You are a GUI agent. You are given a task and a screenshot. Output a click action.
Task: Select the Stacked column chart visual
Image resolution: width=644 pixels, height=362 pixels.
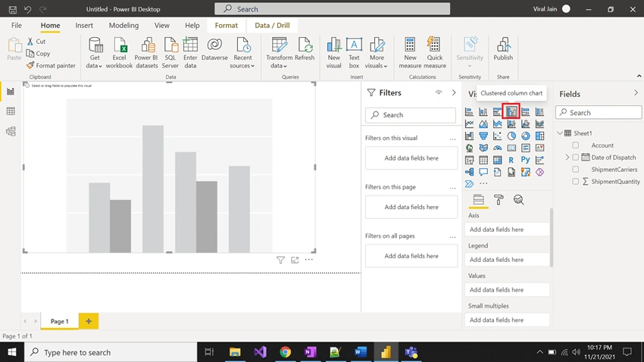pyautogui.click(x=483, y=111)
